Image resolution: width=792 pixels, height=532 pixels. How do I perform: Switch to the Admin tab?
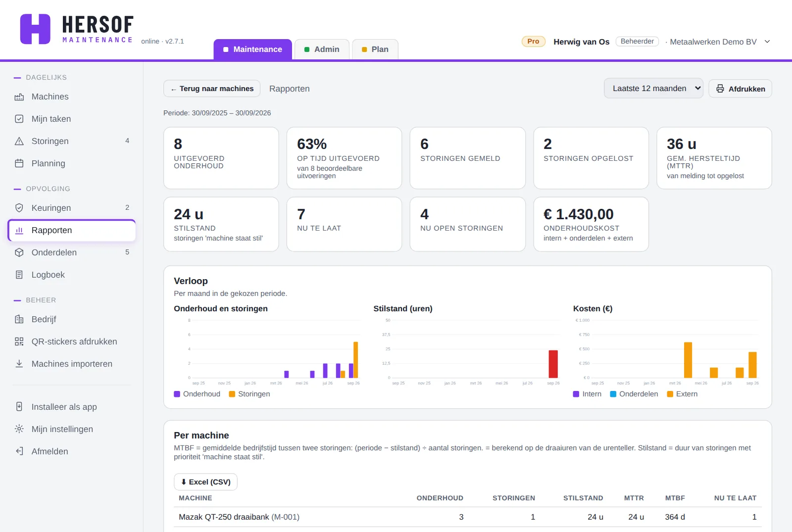point(322,49)
